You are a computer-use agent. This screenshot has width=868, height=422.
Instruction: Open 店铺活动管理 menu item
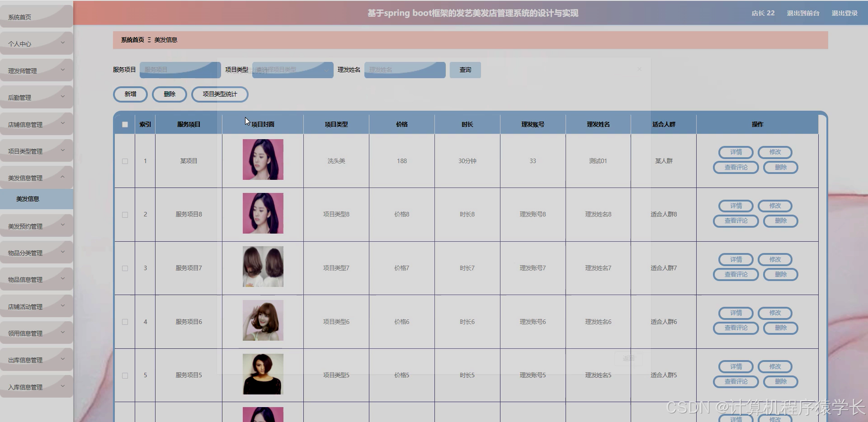[x=36, y=306]
